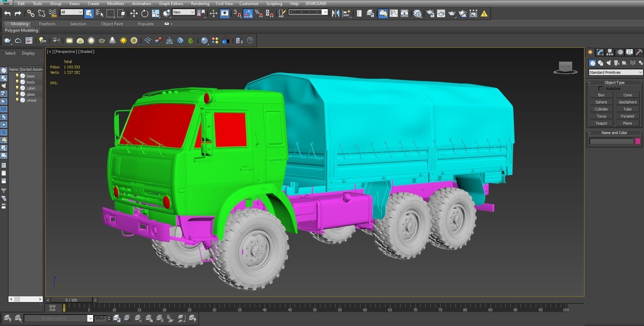This screenshot has width=644, height=326.
Task: Open the selection filter All dropdown
Action: click(x=71, y=12)
